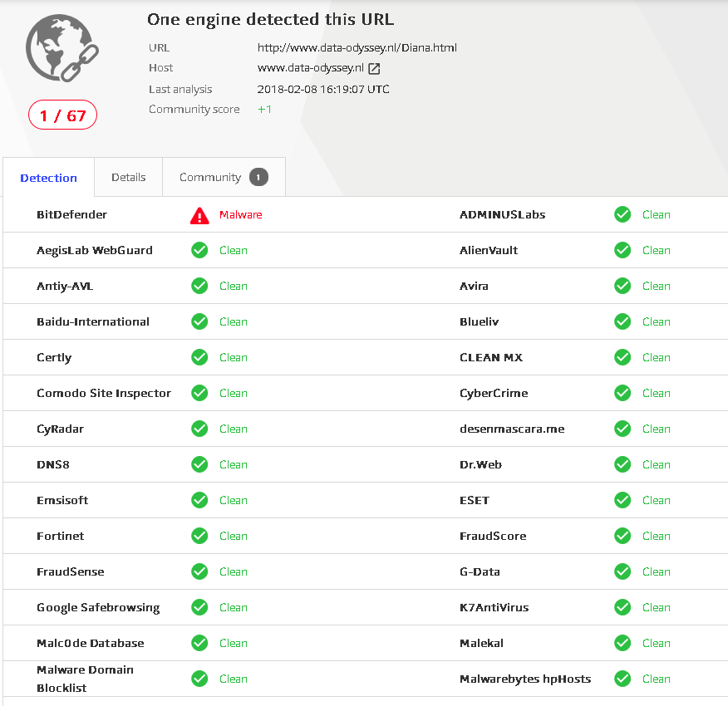Click the Clean result for ESET

(656, 500)
